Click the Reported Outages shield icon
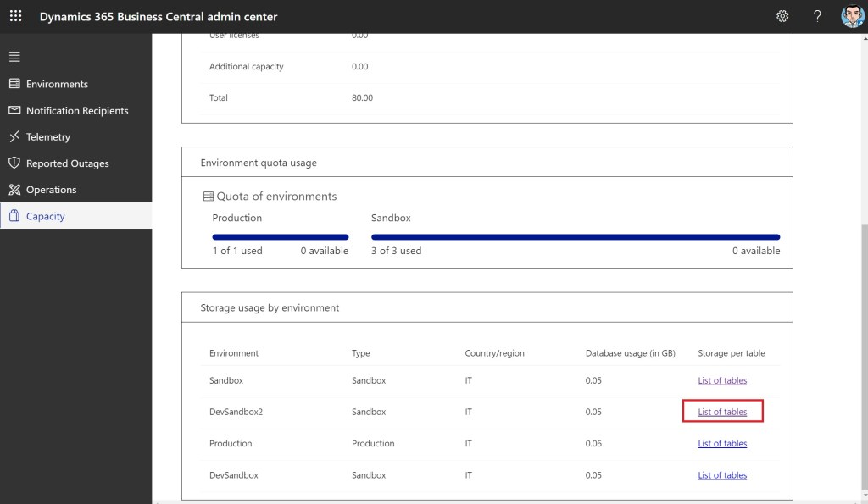 [14, 163]
